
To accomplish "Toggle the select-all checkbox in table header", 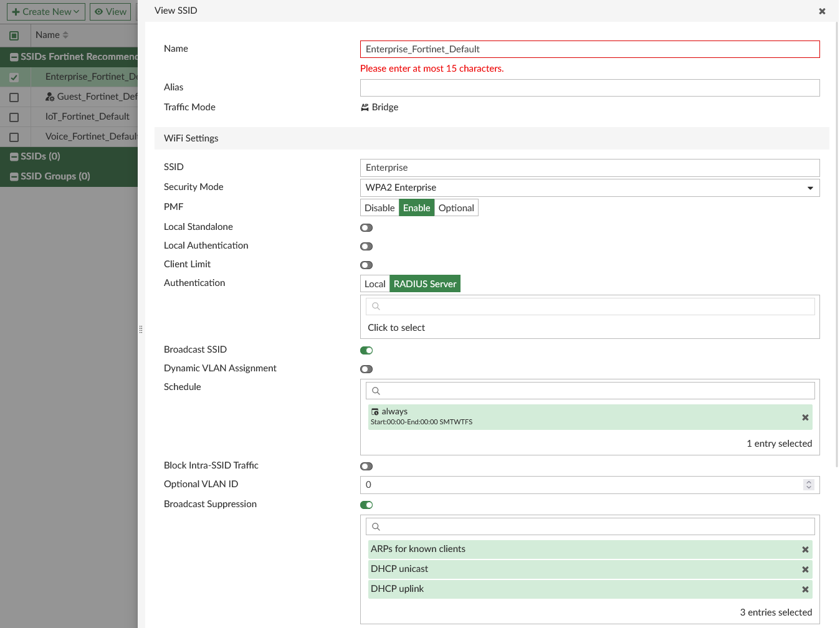I will 14,36.
